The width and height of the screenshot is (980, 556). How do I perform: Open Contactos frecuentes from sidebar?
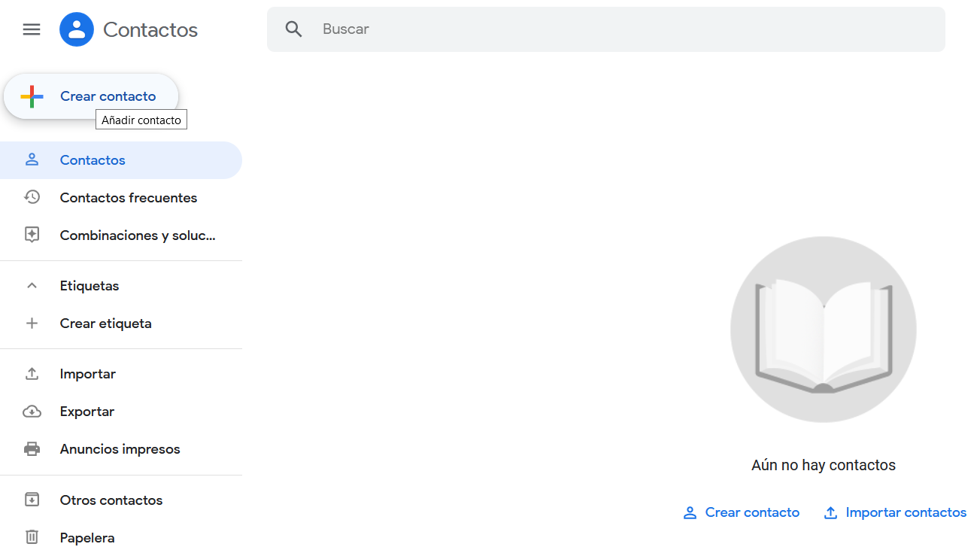click(x=129, y=198)
